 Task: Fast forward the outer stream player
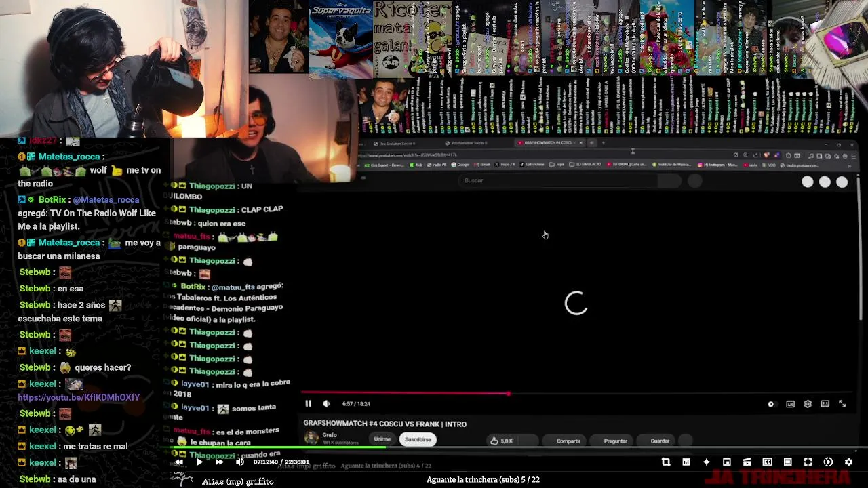tap(219, 462)
